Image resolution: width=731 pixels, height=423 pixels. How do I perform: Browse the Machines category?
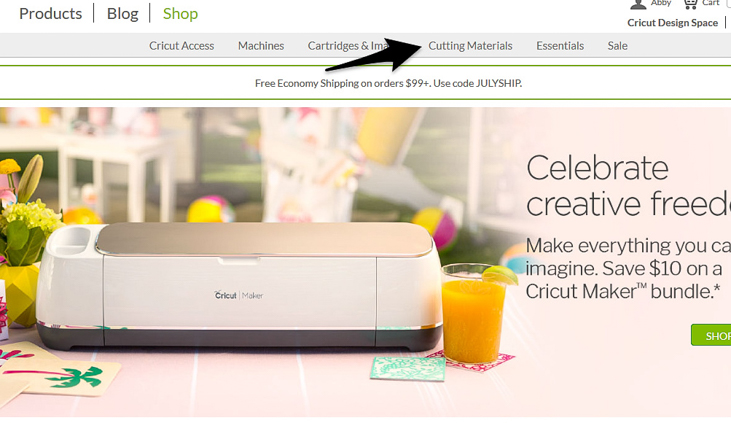pyautogui.click(x=261, y=46)
